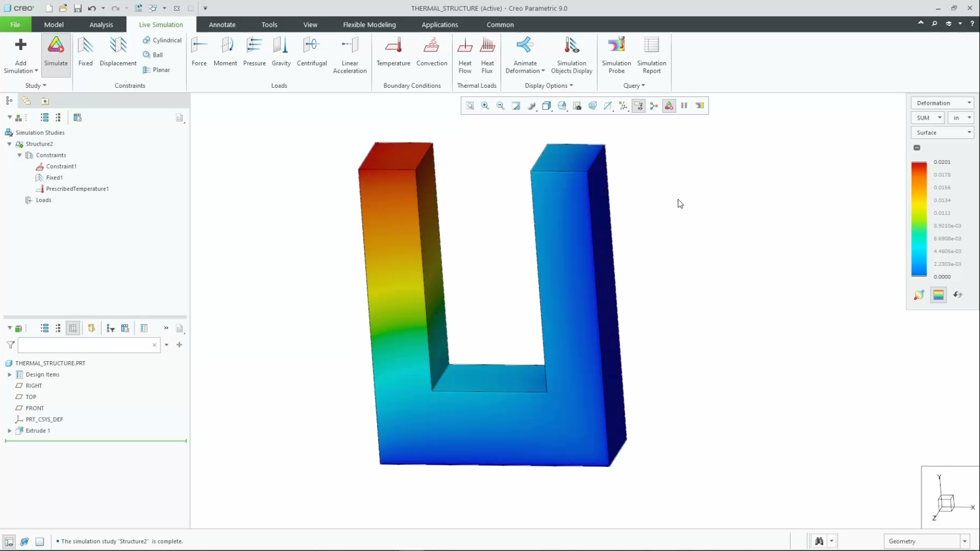Expand the Display Options group
Image resolution: width=980 pixels, height=551 pixels.
[x=549, y=86]
